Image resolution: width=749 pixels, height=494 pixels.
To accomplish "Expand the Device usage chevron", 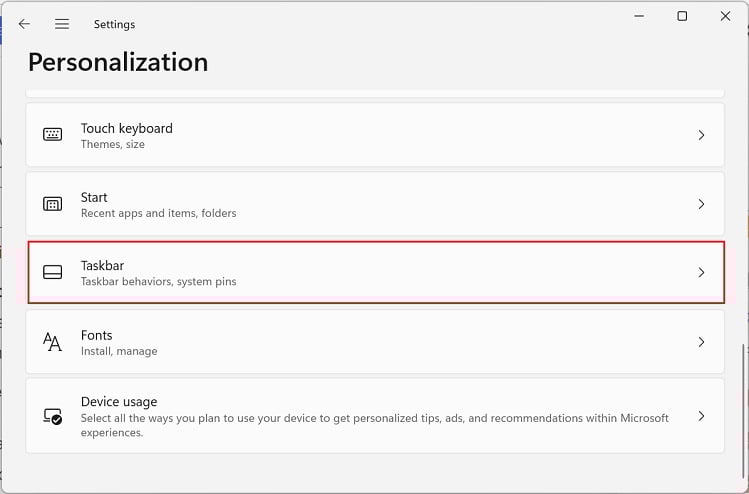I will pyautogui.click(x=701, y=416).
